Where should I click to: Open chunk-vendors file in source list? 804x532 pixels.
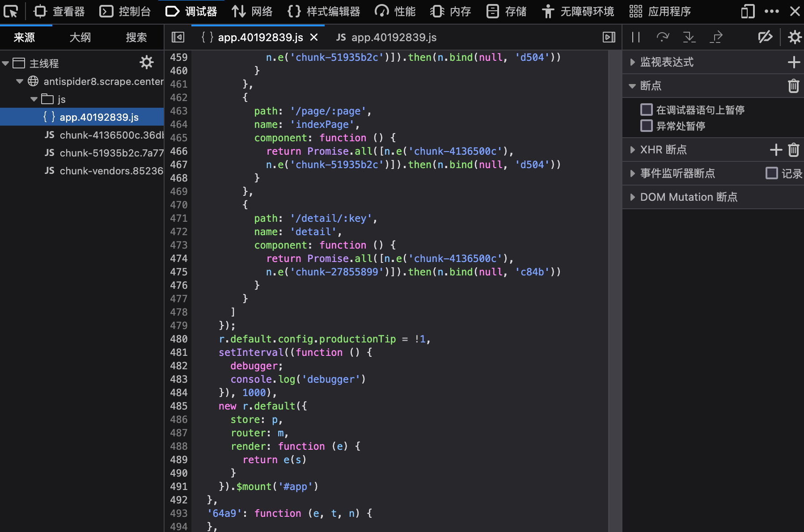(x=111, y=171)
